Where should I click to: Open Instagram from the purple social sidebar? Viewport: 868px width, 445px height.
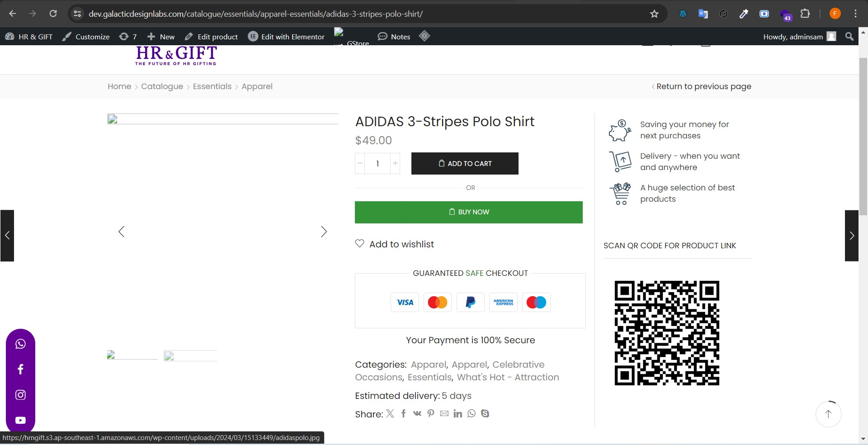tap(20, 395)
